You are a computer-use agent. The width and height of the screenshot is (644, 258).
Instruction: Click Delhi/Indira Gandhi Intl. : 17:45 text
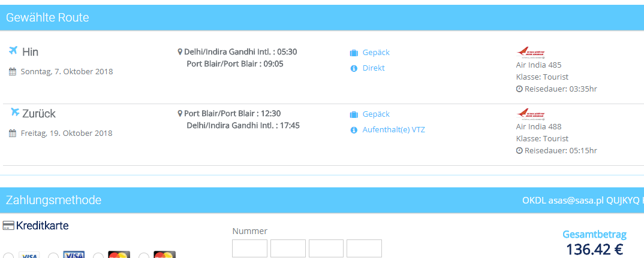coord(243,126)
